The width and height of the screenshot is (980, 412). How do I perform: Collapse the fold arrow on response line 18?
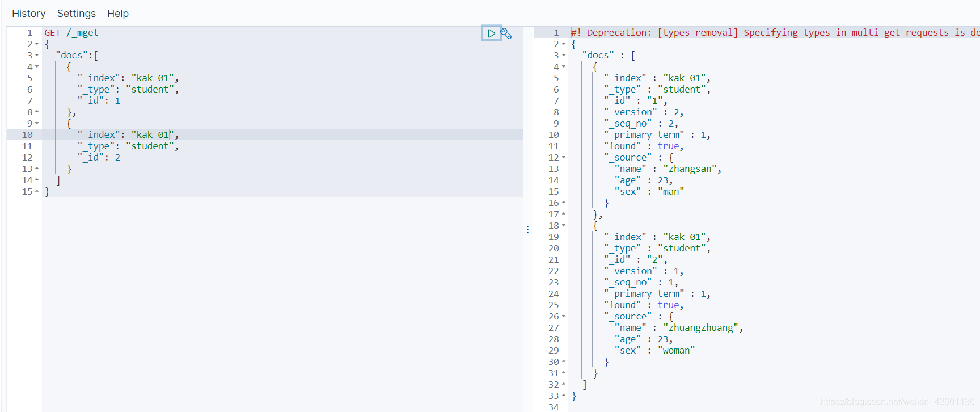pos(564,226)
